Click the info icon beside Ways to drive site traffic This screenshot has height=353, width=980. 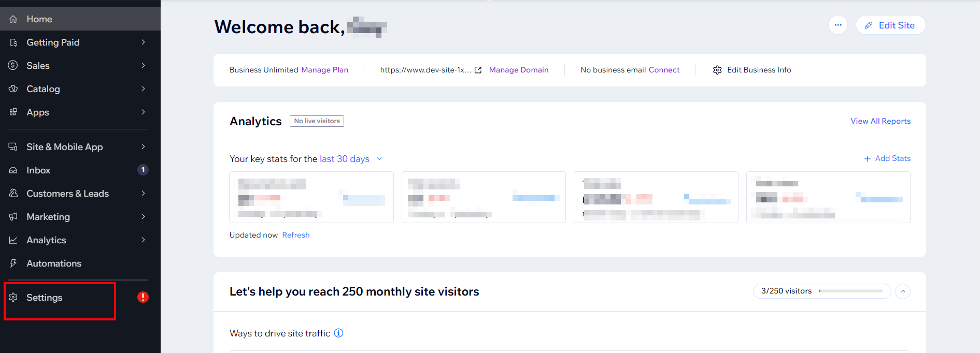click(x=338, y=333)
